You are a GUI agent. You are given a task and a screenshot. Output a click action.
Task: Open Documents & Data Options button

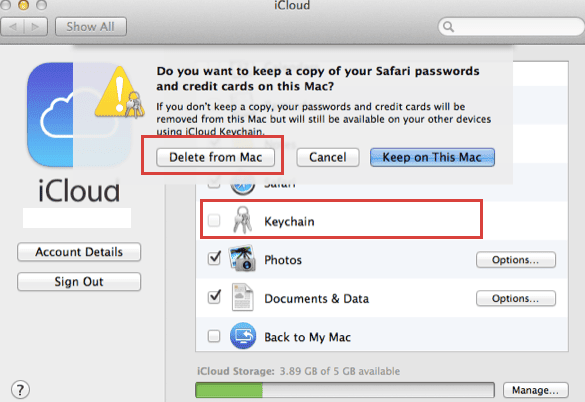tap(516, 299)
